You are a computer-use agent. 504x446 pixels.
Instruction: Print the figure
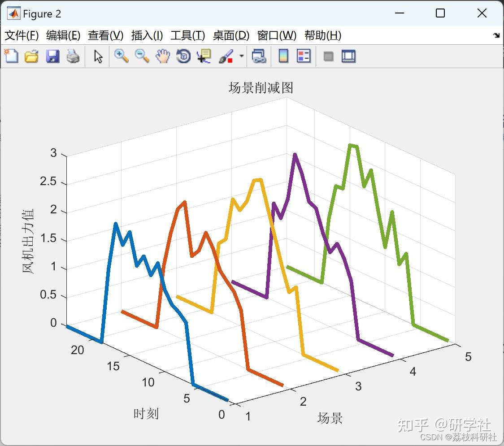pyautogui.click(x=73, y=56)
